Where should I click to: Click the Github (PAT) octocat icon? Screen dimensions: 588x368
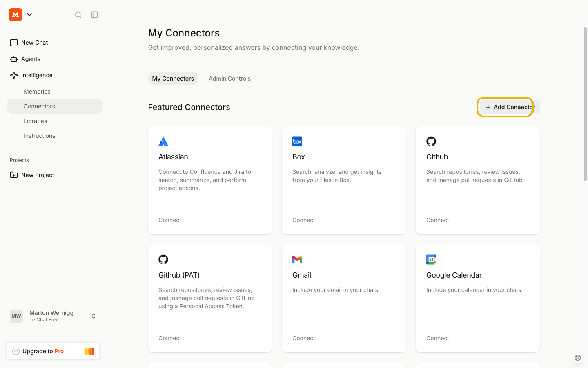pyautogui.click(x=163, y=260)
